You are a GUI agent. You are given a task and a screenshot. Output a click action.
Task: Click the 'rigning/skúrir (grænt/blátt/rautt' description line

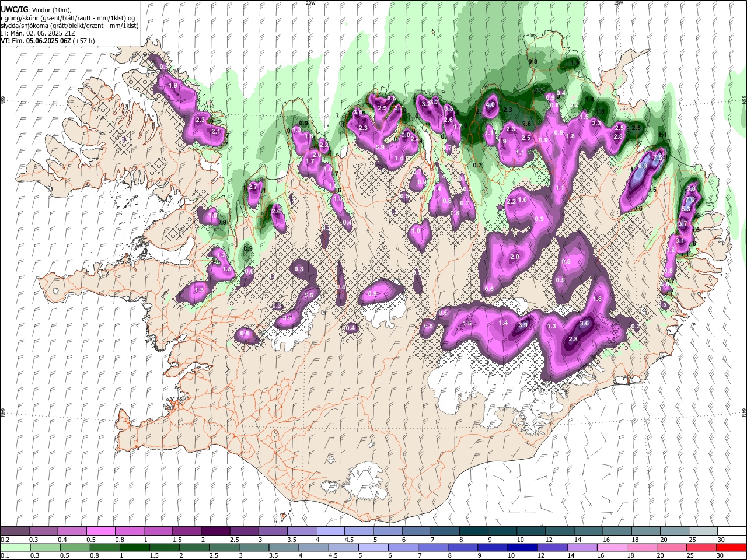[68, 18]
